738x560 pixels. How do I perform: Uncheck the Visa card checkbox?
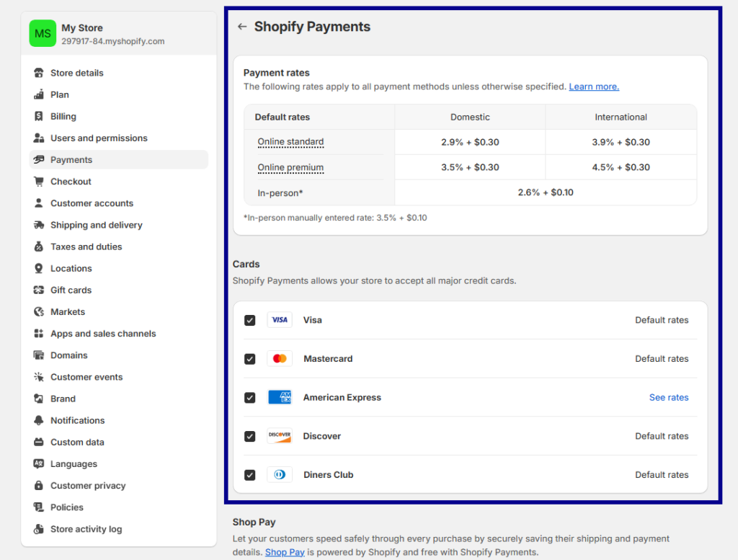pyautogui.click(x=250, y=321)
